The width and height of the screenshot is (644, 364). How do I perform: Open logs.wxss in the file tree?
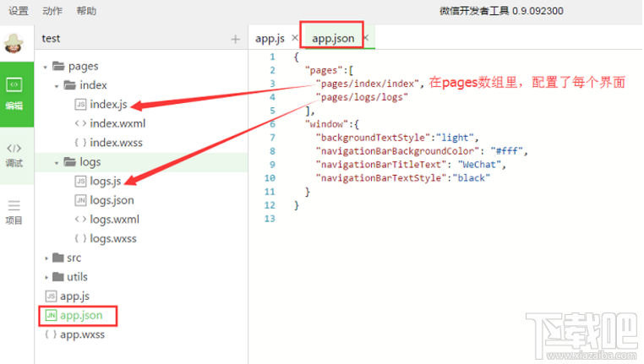tap(113, 239)
